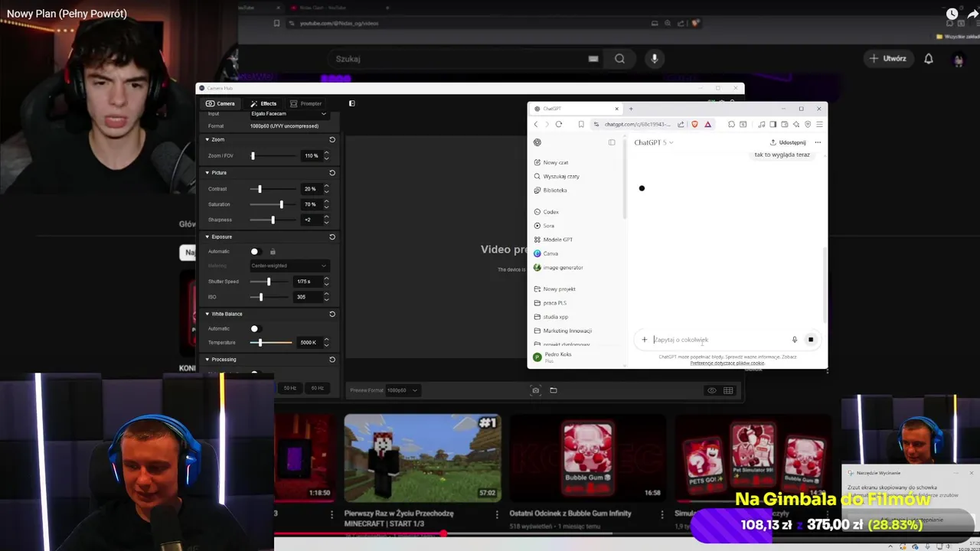Screen dimensions: 980x551
Task: Click the YouTube Utwórz button
Action: coord(887,58)
